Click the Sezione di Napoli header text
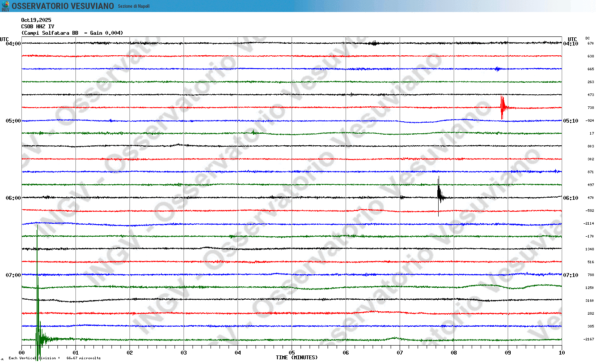Viewport: 596px width, 364px height. pyautogui.click(x=134, y=6)
